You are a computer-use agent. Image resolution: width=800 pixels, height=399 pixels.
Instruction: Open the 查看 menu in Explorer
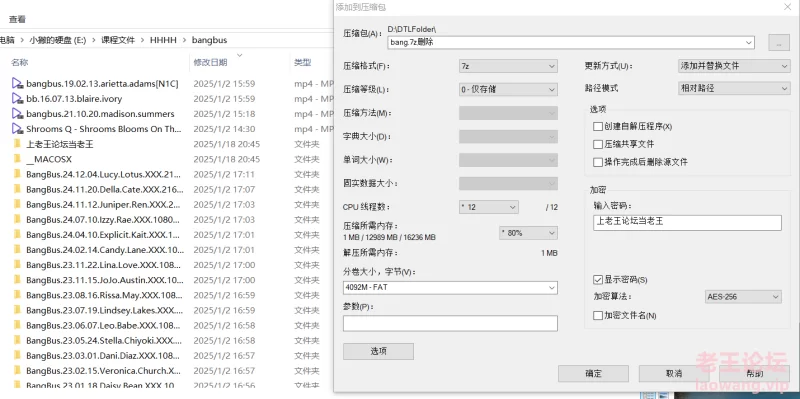(x=17, y=19)
